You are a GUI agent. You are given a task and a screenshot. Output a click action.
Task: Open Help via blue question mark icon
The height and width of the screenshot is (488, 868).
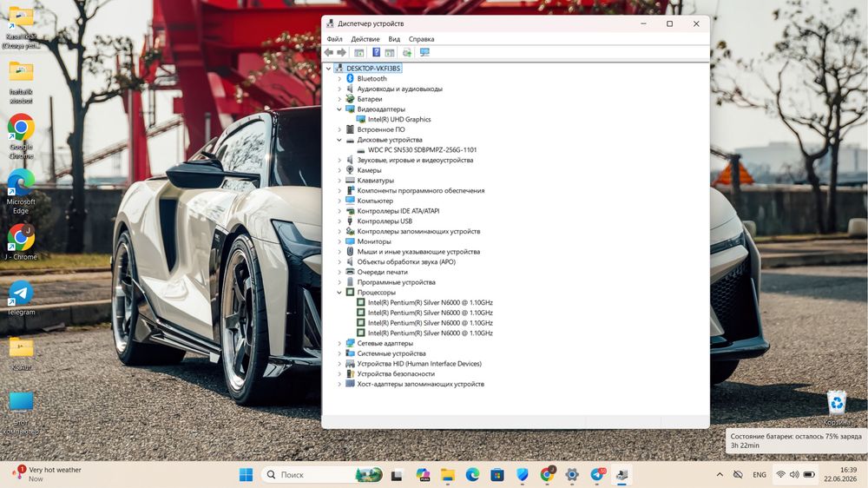pos(376,52)
